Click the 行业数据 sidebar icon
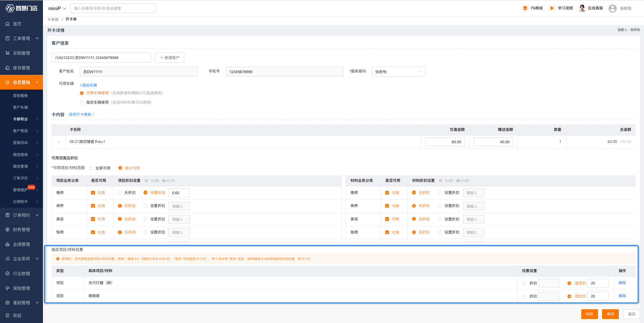The image size is (644, 323). pyautogui.click(x=7, y=273)
